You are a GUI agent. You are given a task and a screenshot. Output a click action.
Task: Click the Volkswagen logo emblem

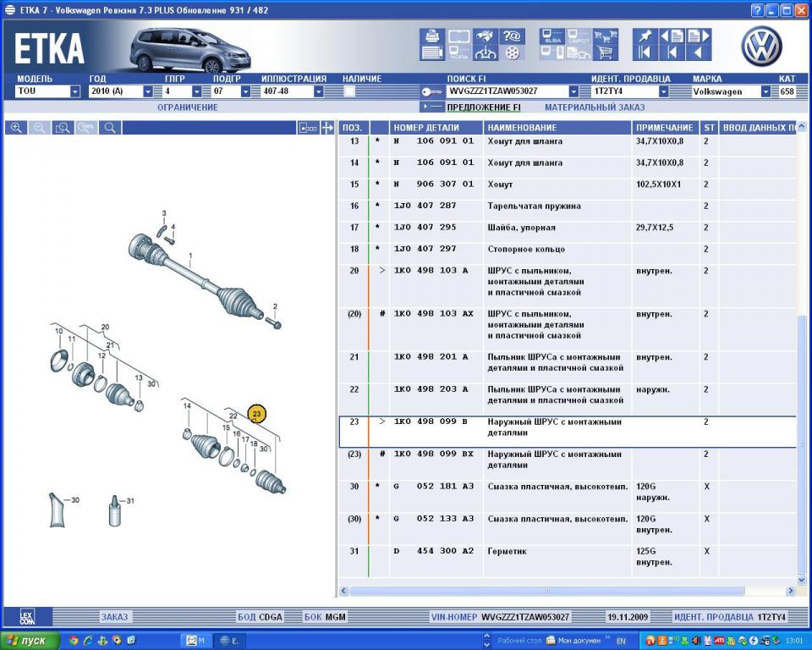(761, 47)
